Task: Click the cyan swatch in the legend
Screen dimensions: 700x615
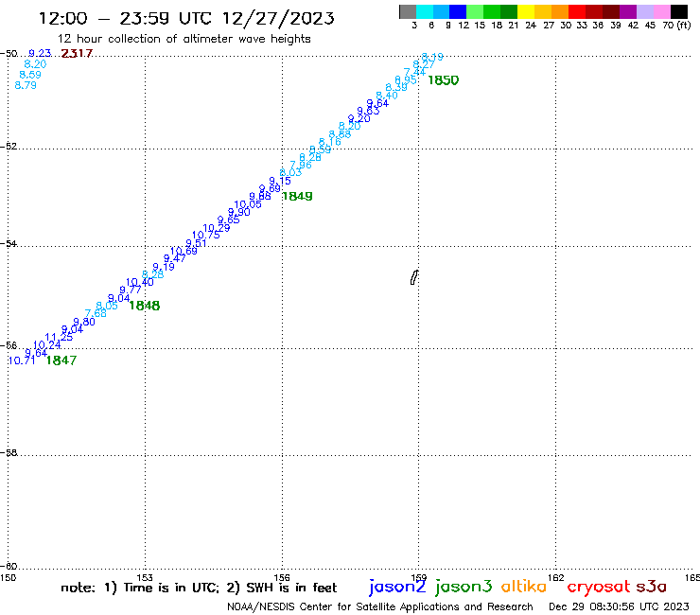Action: [x=425, y=11]
